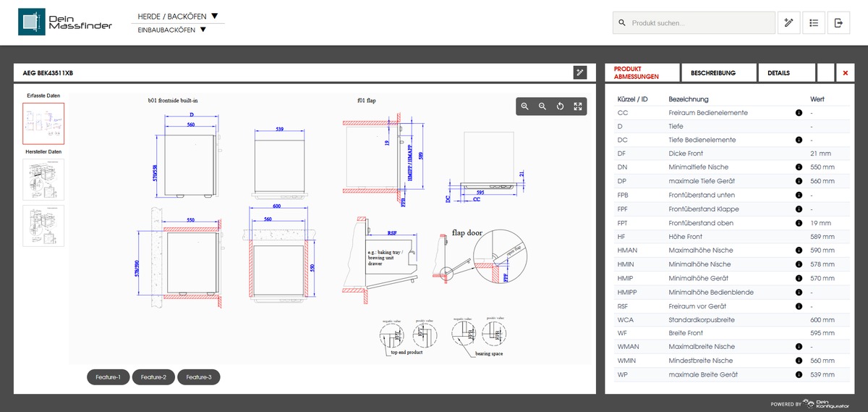Open the list view icon in header
Image resolution: width=868 pixels, height=412 pixels.
coord(814,23)
